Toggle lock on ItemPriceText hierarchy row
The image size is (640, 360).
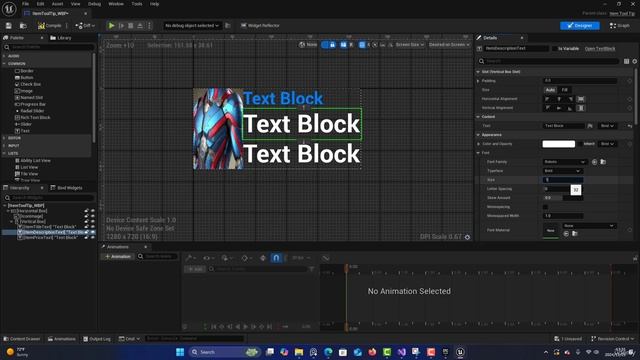tap(86, 238)
